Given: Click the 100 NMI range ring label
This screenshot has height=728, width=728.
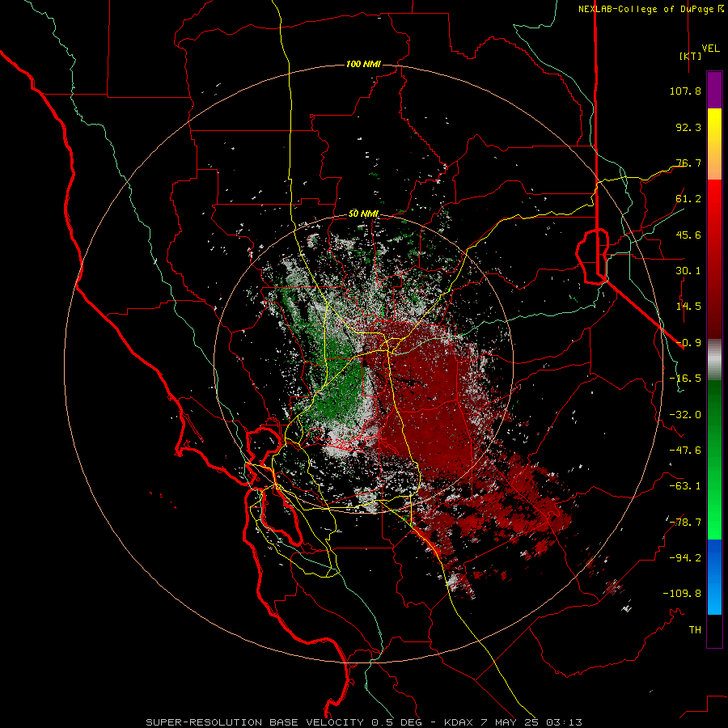Looking at the screenshot, I should pyautogui.click(x=363, y=64).
